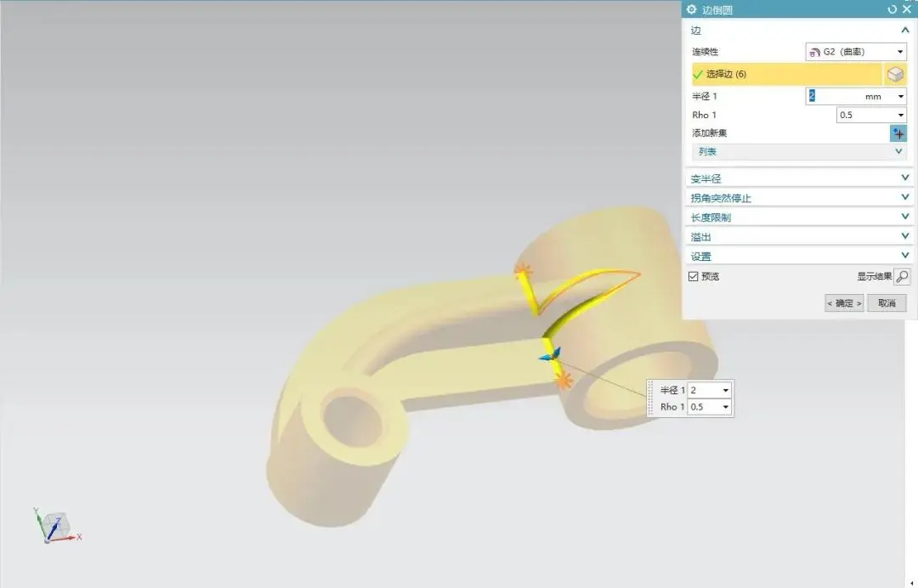
Task: Click the add new set icon
Action: click(898, 133)
